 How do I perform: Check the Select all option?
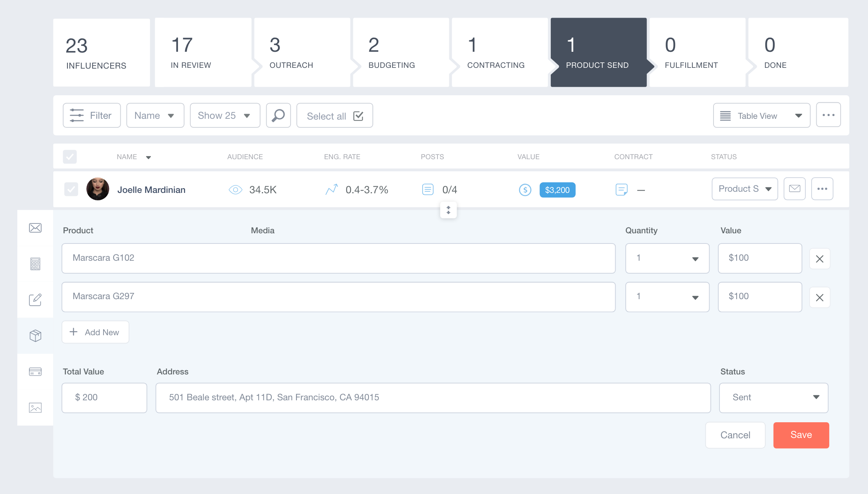click(335, 116)
